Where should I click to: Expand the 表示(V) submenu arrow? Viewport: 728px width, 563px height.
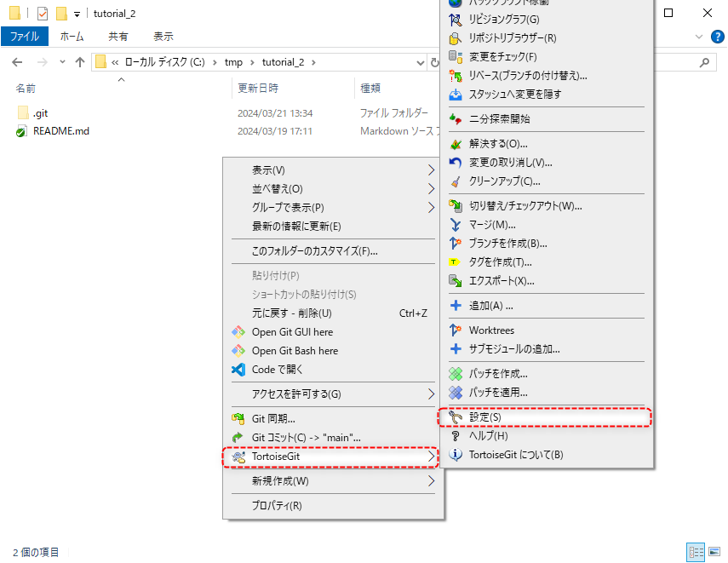[431, 170]
